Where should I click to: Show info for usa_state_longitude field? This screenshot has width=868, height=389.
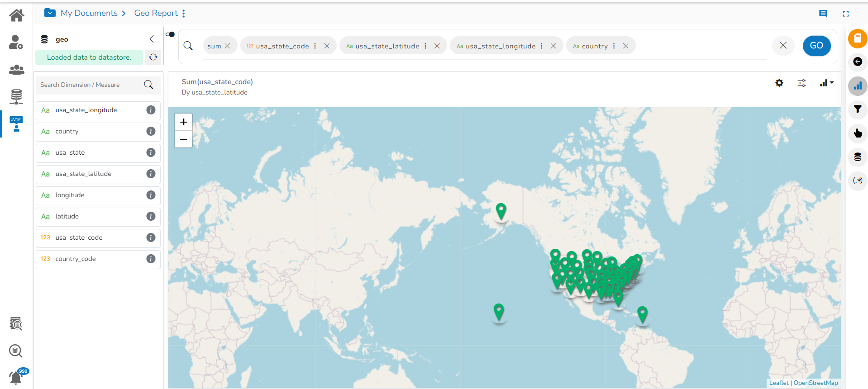(151, 110)
